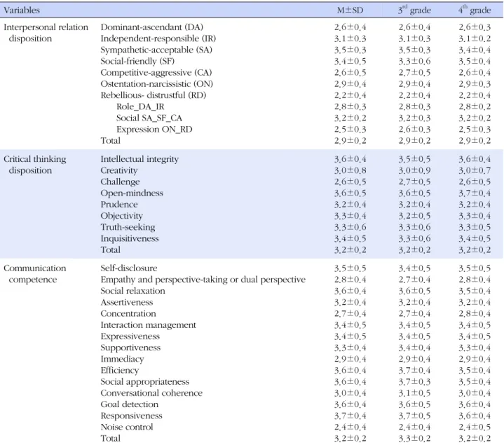This screenshot has height=445, width=504.
Task: Click the 'Social relaxation' row label
Action: point(132,291)
